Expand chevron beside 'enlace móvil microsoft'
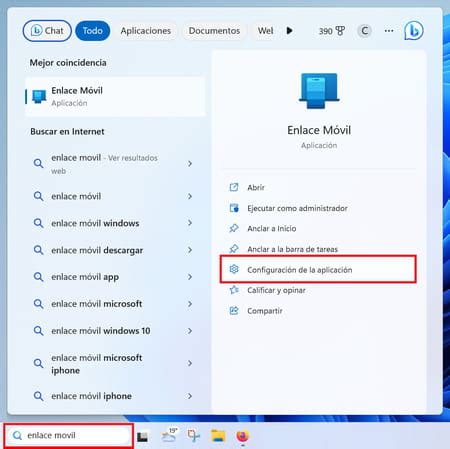This screenshot has height=449, width=450. tap(190, 304)
